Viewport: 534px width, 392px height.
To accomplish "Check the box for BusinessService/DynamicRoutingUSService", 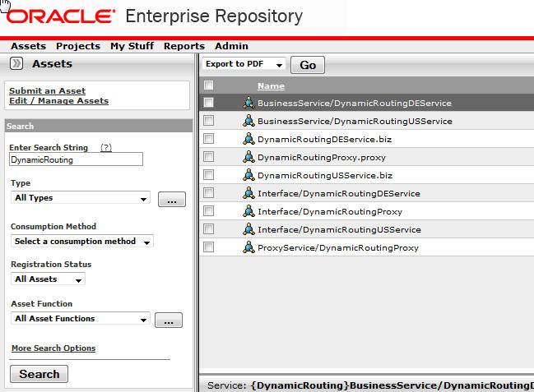I will pos(208,121).
